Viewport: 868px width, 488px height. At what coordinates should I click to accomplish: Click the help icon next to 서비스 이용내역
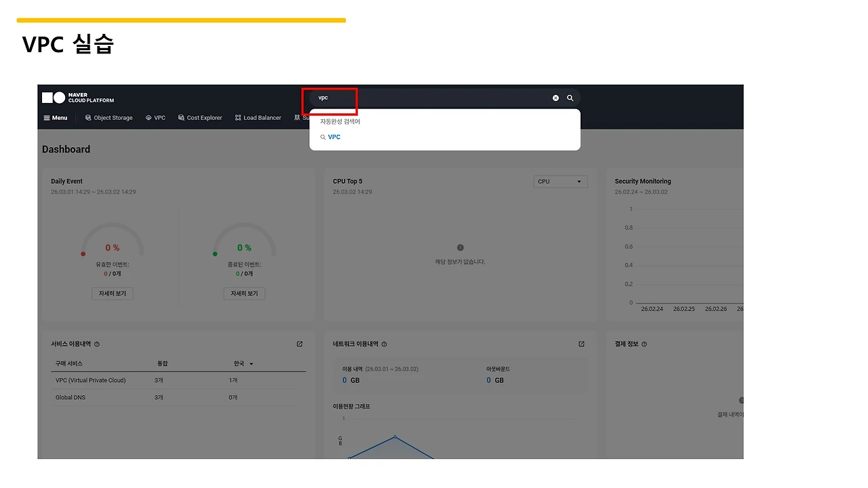(x=97, y=344)
